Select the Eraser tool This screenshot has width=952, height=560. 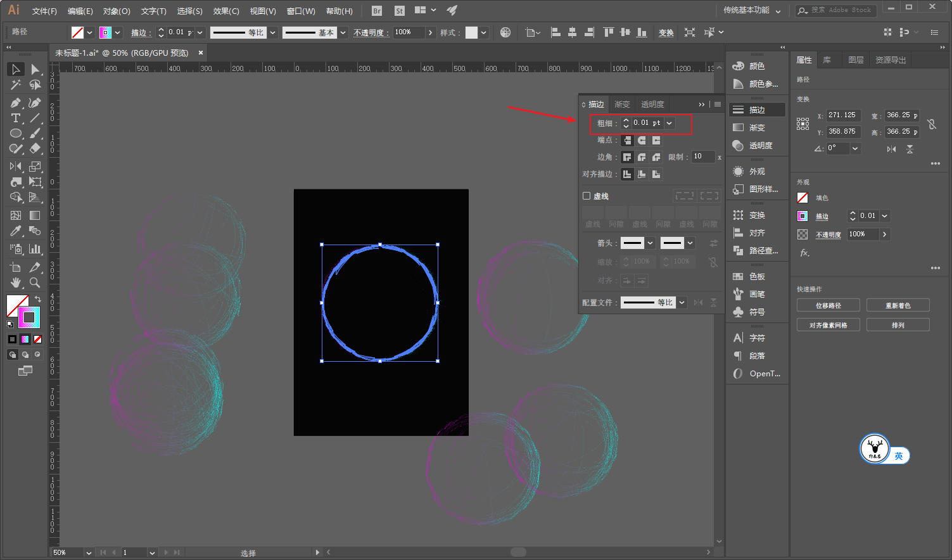(x=35, y=149)
